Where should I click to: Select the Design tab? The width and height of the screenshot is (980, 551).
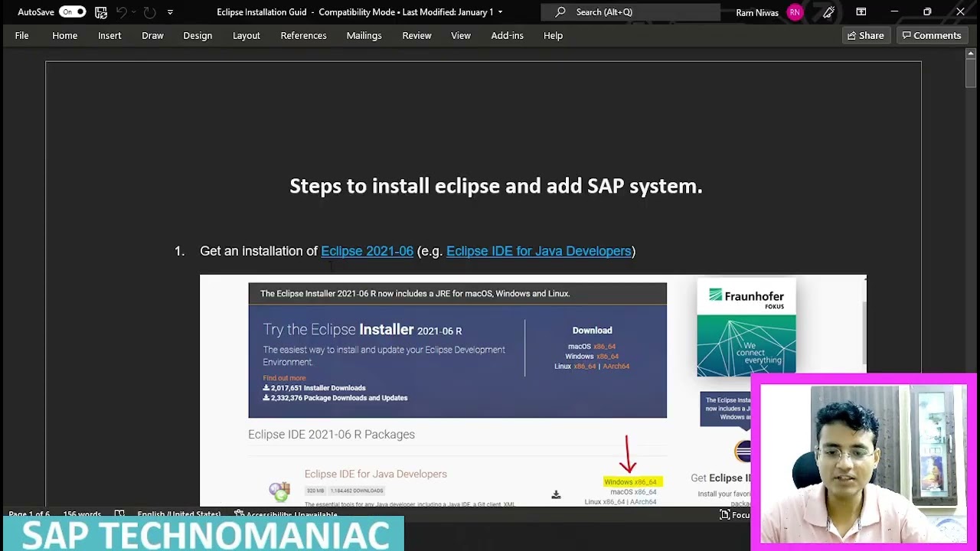click(x=198, y=35)
